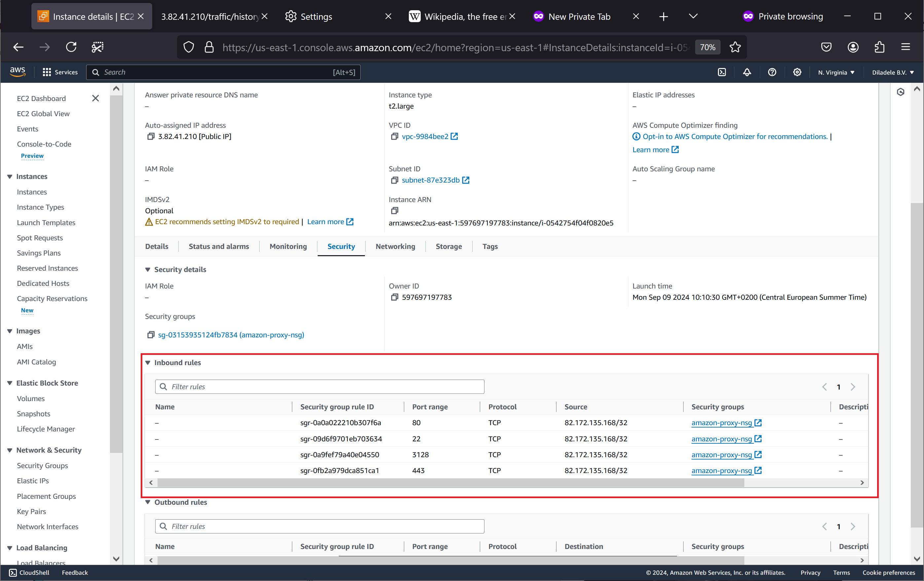Open the AWS help question mark icon

coord(772,72)
